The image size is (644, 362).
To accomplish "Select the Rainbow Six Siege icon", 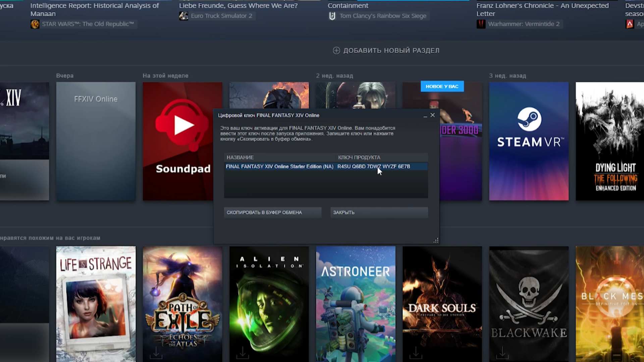I will coord(332,16).
